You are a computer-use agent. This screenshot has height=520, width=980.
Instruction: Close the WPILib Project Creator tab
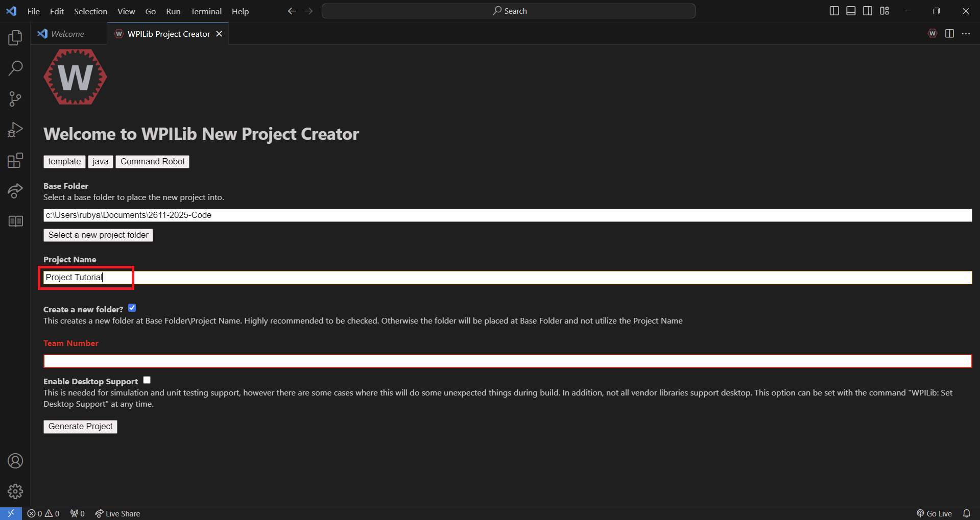(219, 34)
